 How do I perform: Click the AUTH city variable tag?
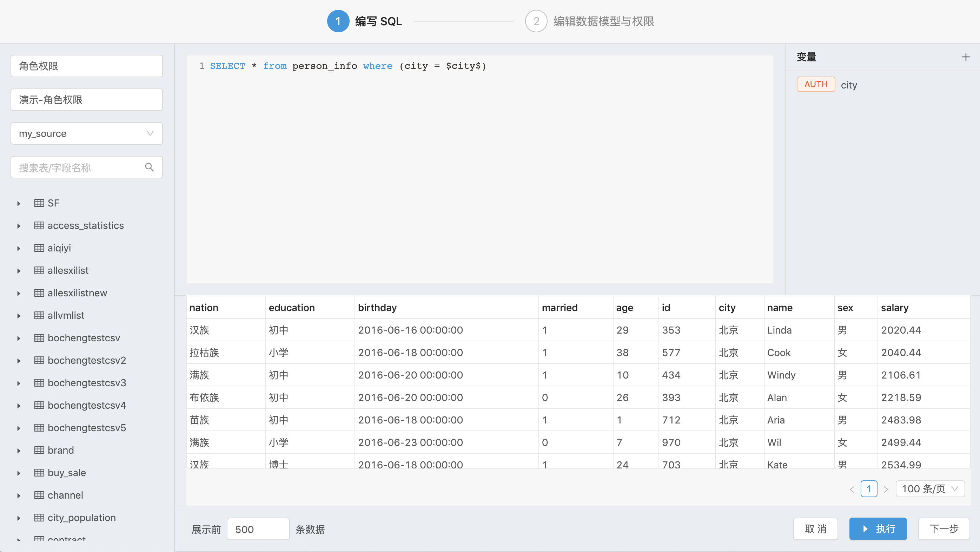click(x=816, y=85)
